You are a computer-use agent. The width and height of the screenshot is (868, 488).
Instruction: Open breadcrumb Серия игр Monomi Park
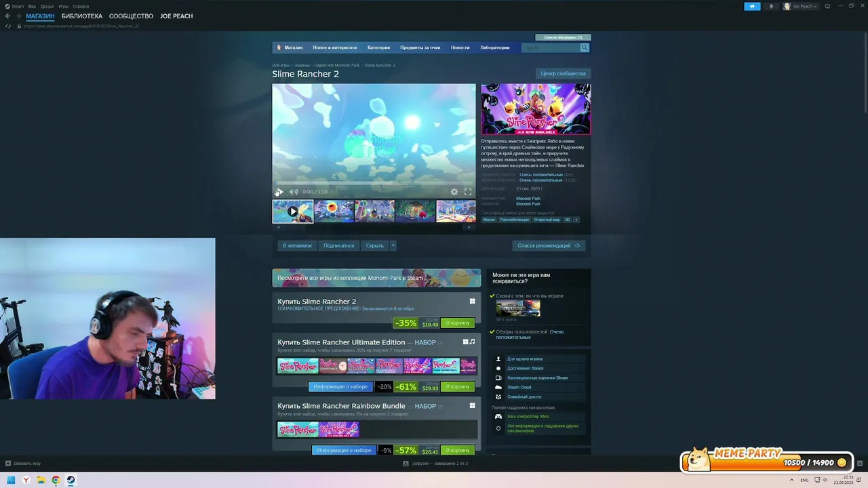(x=337, y=65)
